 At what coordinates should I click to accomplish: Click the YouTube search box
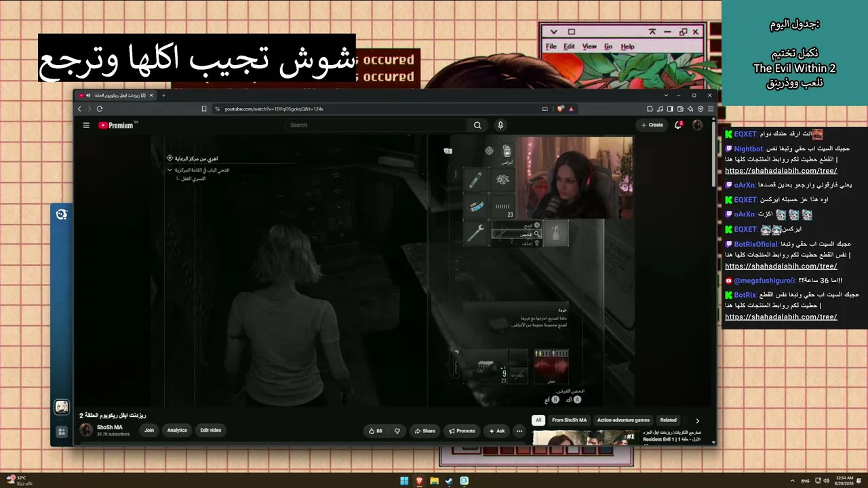click(376, 125)
